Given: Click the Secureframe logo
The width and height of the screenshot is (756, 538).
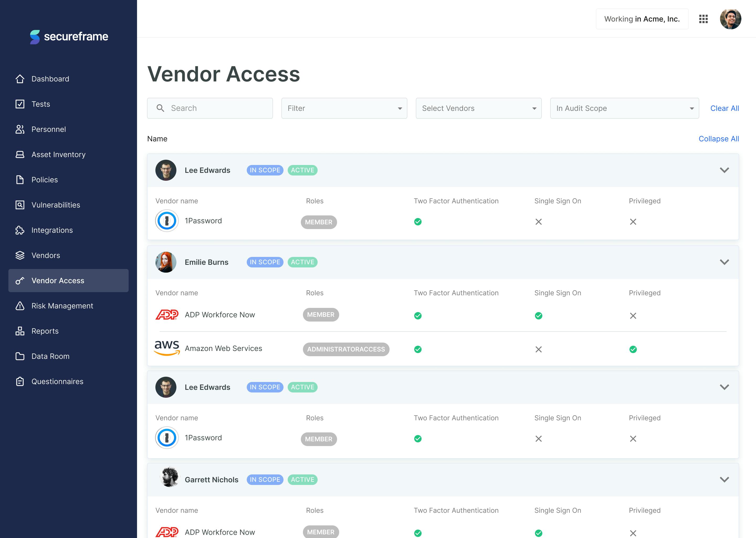Looking at the screenshot, I should coord(69,37).
